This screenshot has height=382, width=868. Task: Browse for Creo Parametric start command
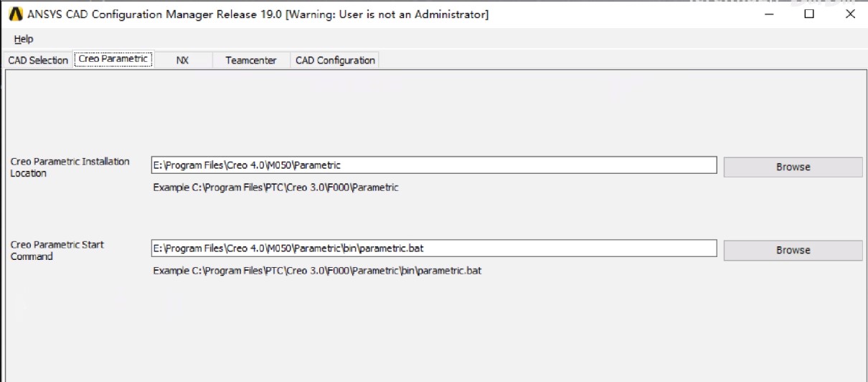(x=793, y=250)
